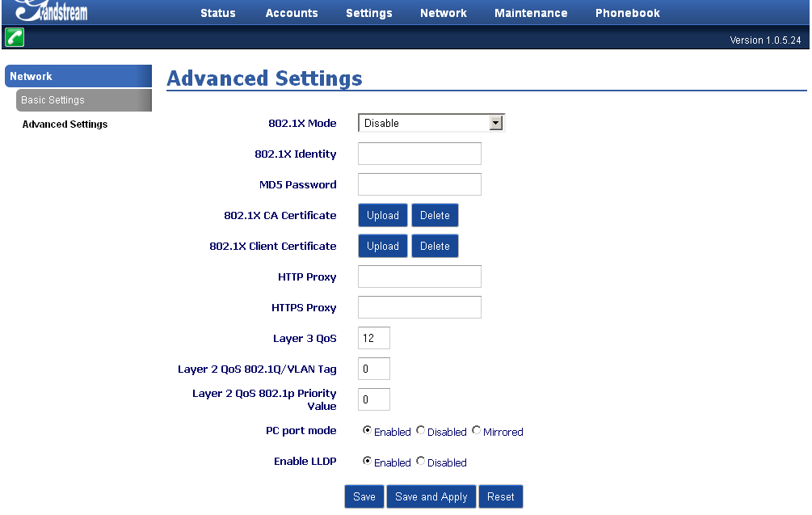Focus the Layer 3 QoS field
The image size is (812, 515).
374,339
